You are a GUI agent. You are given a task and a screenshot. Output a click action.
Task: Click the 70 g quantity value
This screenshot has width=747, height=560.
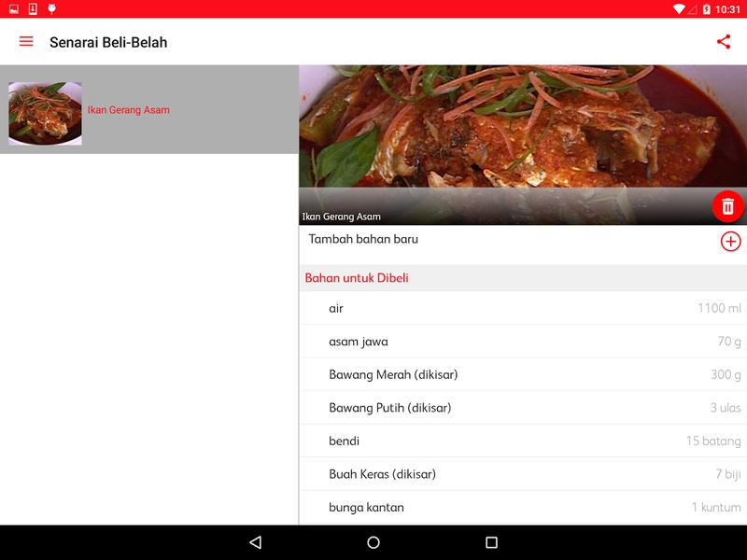coord(729,342)
